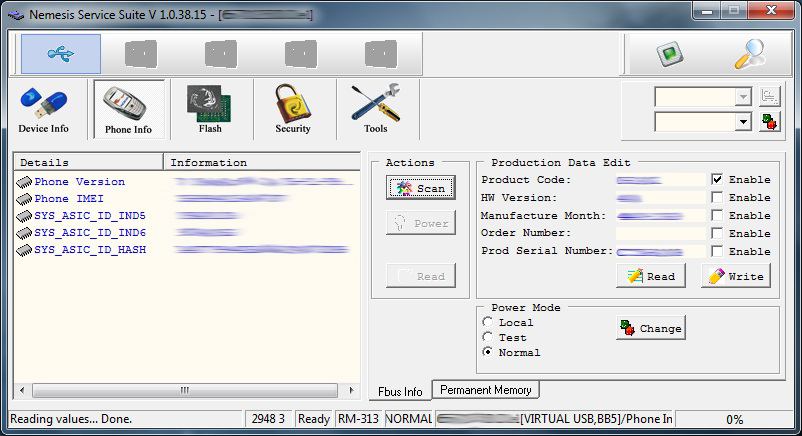The height and width of the screenshot is (436, 802).
Task: Click the Prod Serial Number input field
Action: point(660,251)
